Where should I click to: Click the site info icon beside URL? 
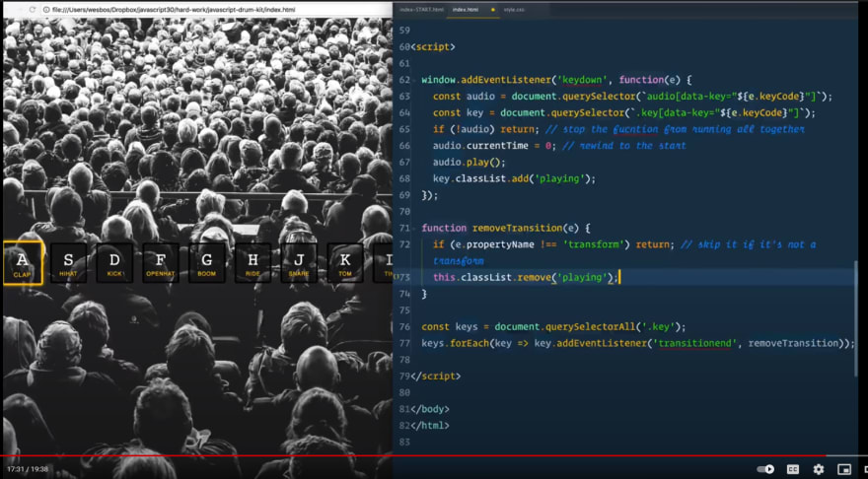point(46,10)
